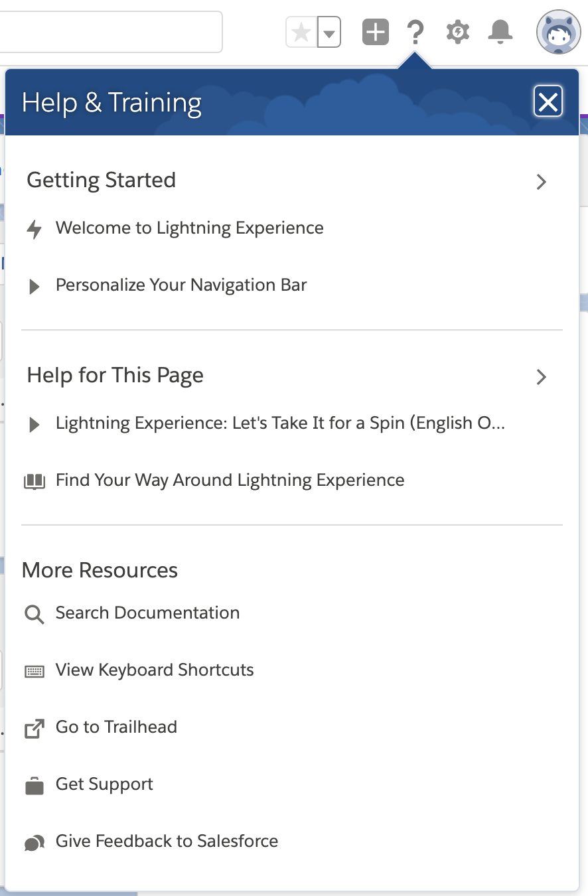Open the Setup gear icon
Screen dimensions: 588x896
(x=457, y=32)
